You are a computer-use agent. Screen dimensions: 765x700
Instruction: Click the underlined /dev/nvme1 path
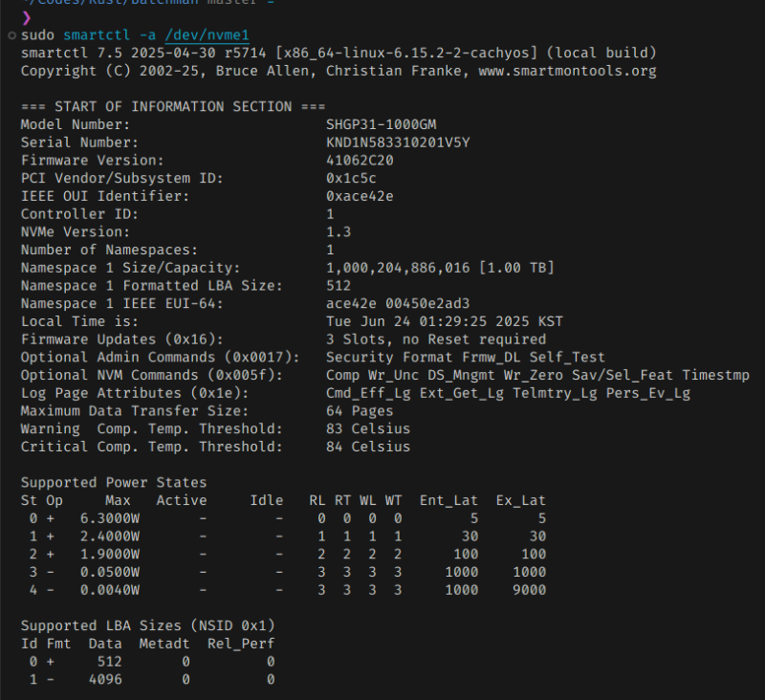coord(208,35)
